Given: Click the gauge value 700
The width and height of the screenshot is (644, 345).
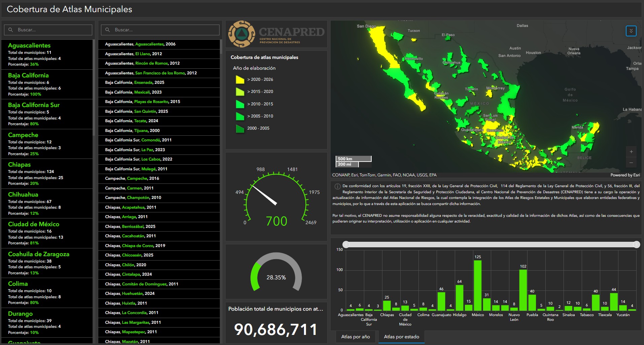Looking at the screenshot, I should (277, 221).
